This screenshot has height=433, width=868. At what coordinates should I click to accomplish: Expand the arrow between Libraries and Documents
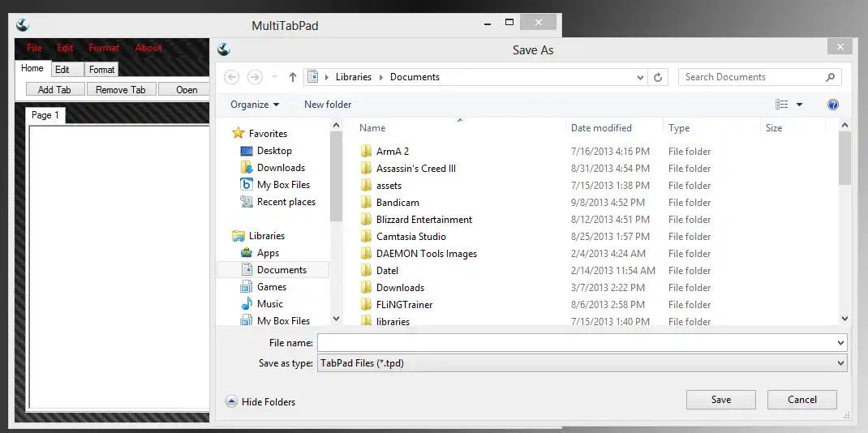click(x=380, y=77)
